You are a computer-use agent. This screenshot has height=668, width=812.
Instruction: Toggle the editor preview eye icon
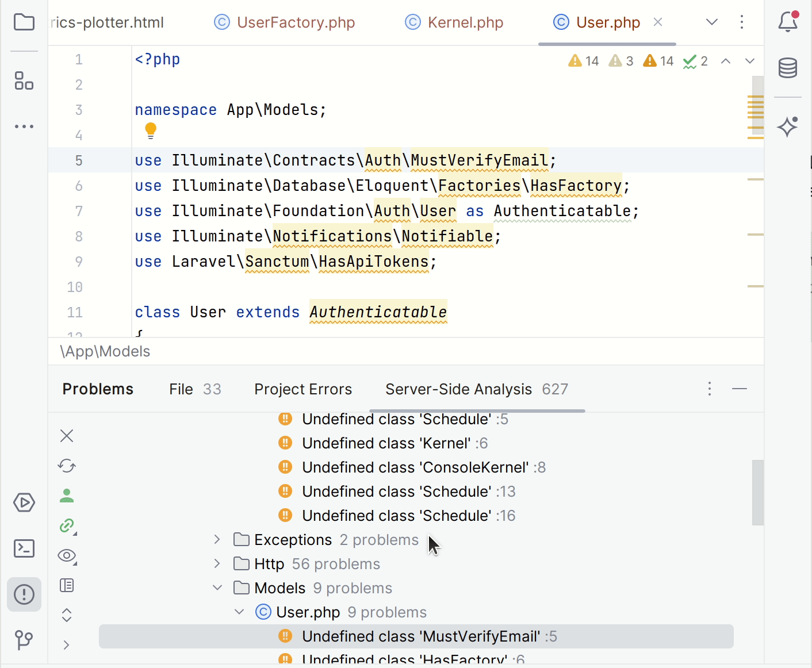click(x=67, y=556)
